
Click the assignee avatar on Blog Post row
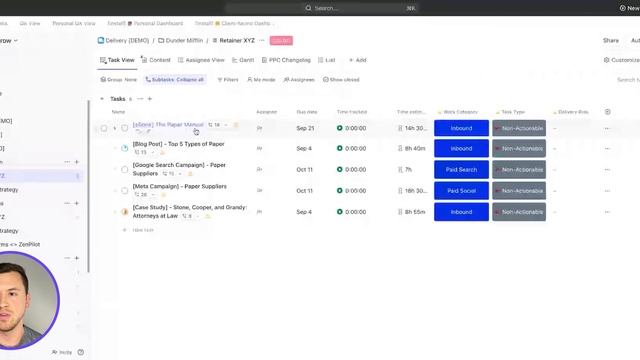coord(259,149)
